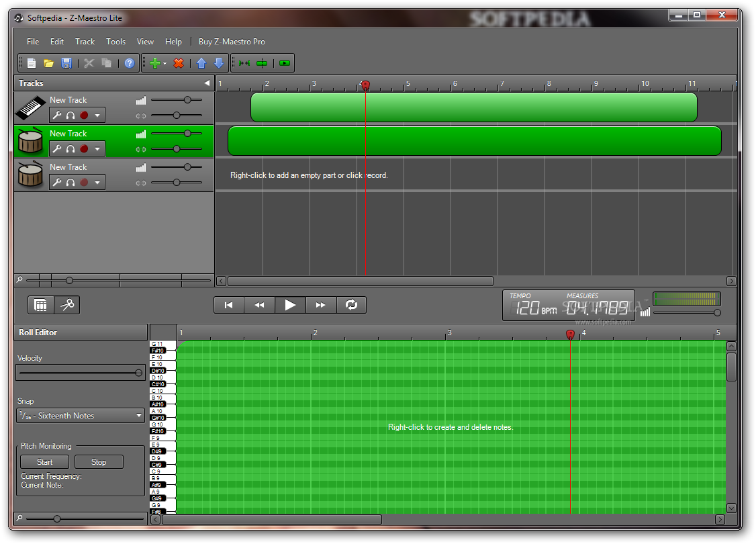The image size is (756, 544).
Task: Click the Buy Z-Maestro Pro link
Action: [232, 42]
